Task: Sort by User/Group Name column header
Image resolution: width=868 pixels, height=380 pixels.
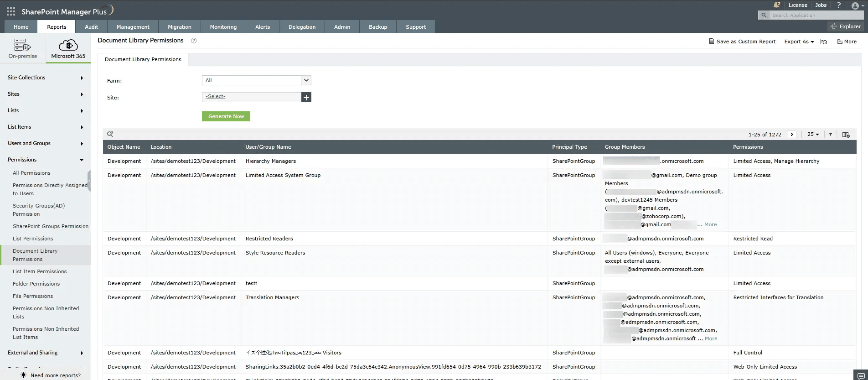Action: 268,147
